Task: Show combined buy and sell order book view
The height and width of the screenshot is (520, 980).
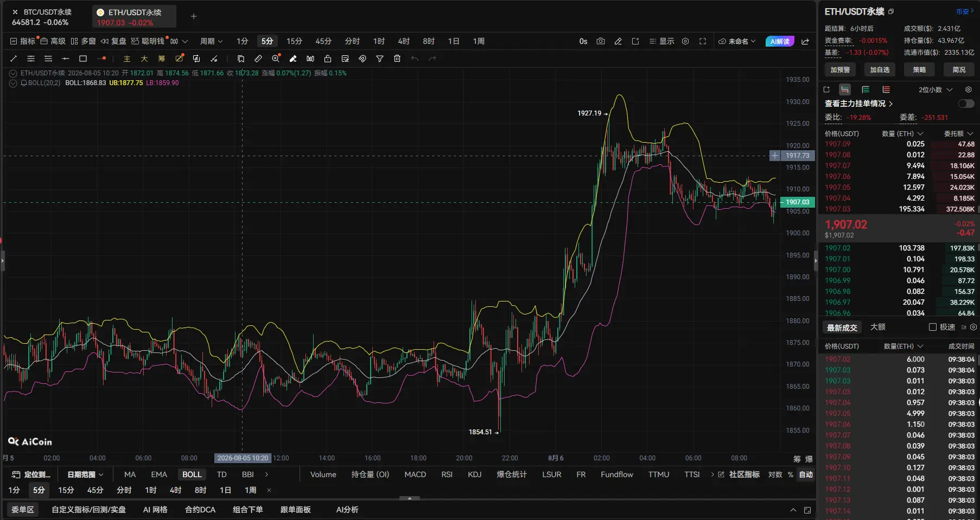Action: pos(845,89)
